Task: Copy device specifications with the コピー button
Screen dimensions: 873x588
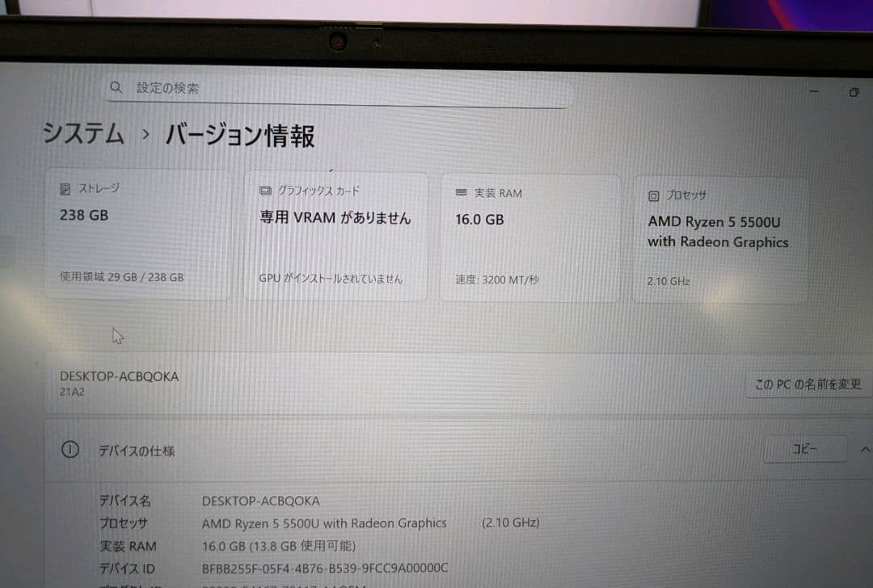Action: click(804, 450)
